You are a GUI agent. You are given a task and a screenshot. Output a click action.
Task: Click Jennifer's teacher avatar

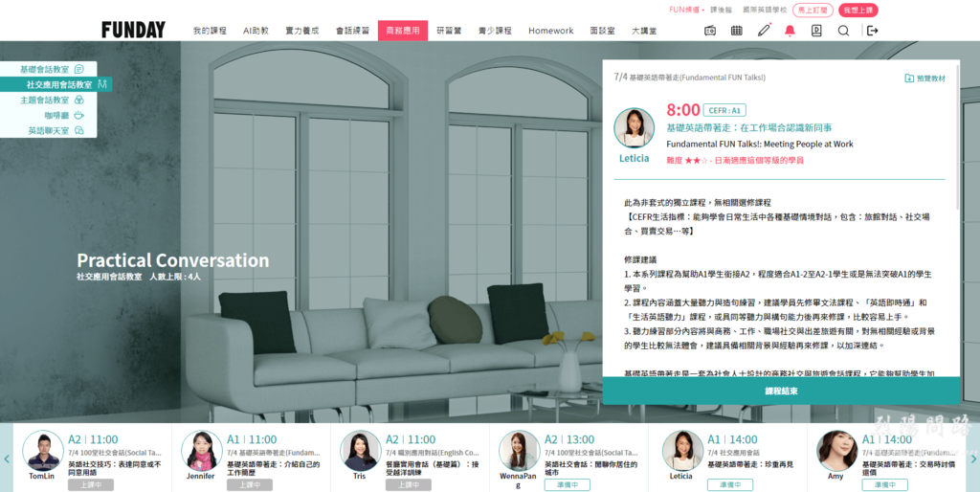pyautogui.click(x=201, y=451)
